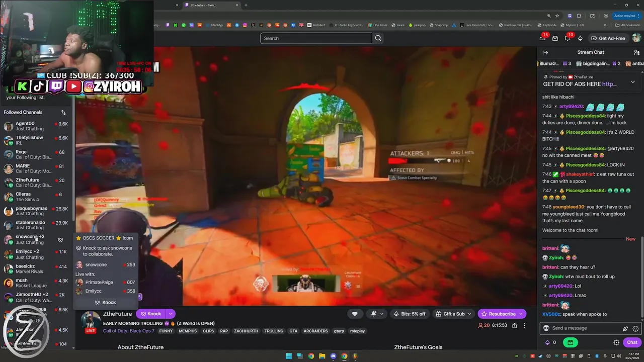Focus the Twitch Search field
This screenshot has height=362, width=644.
point(316,38)
